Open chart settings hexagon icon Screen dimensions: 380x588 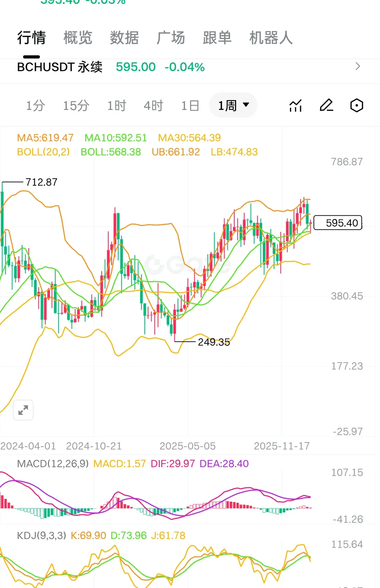[x=357, y=105]
